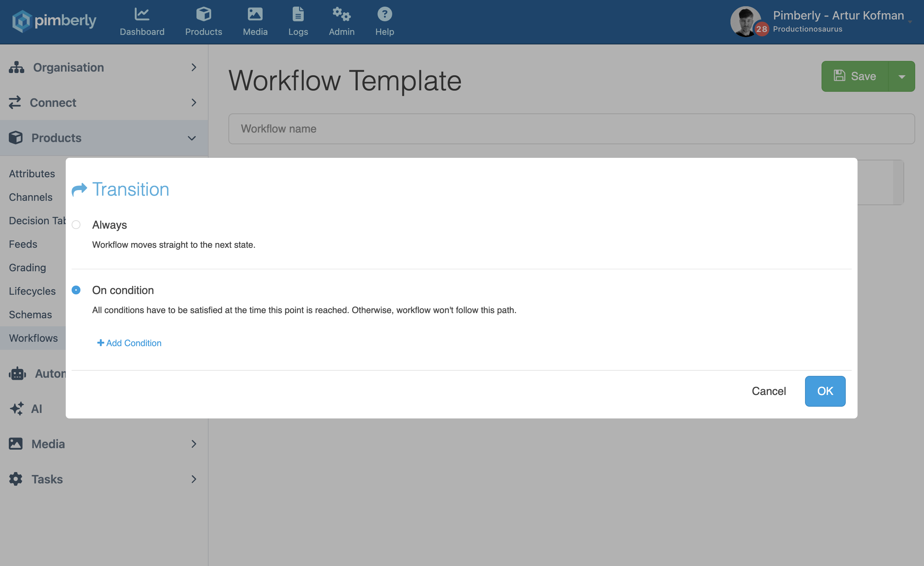Click the Add Condition link
The image size is (924, 566).
pyautogui.click(x=129, y=343)
